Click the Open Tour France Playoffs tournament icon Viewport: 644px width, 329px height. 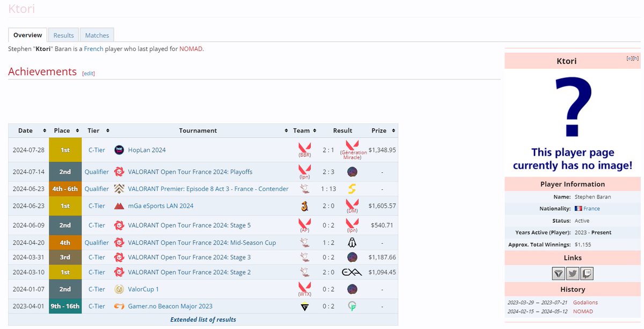[x=119, y=172]
